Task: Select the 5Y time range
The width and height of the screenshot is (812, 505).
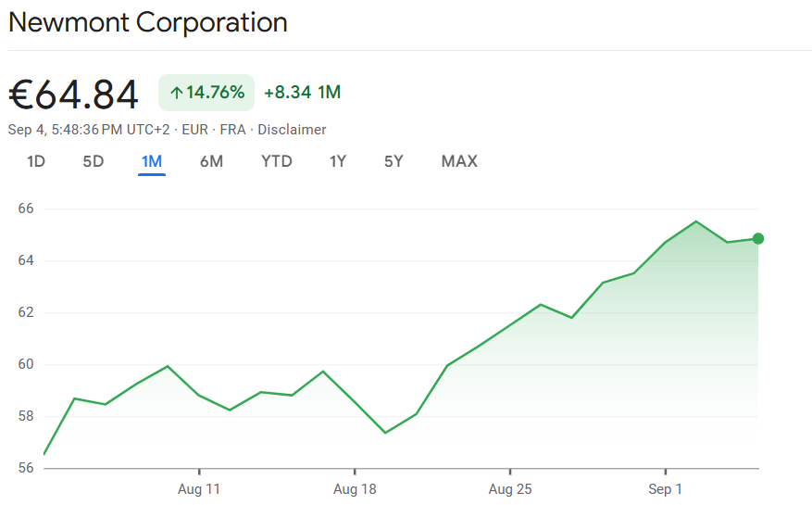Action: pos(394,161)
